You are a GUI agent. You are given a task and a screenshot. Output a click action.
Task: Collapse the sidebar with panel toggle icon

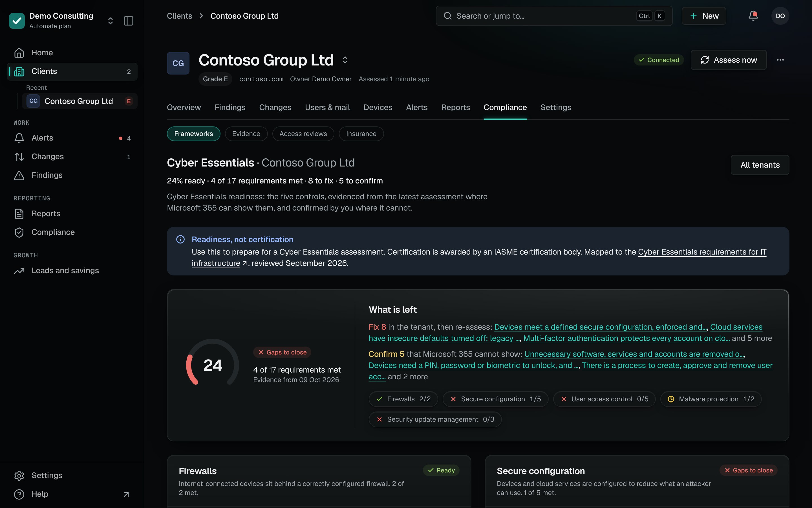[x=129, y=21]
